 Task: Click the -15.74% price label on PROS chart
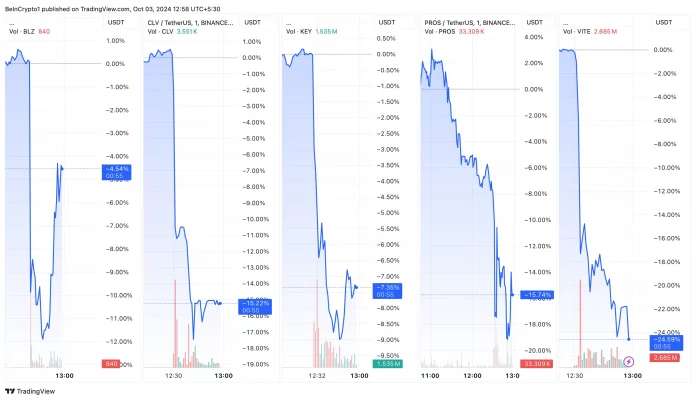[538, 296]
